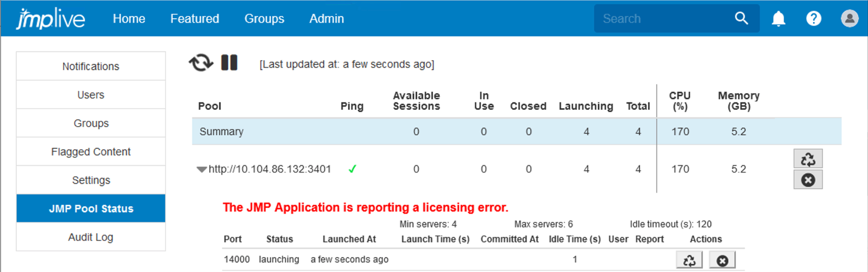
Task: Click the JMP Live logo
Action: (x=51, y=19)
